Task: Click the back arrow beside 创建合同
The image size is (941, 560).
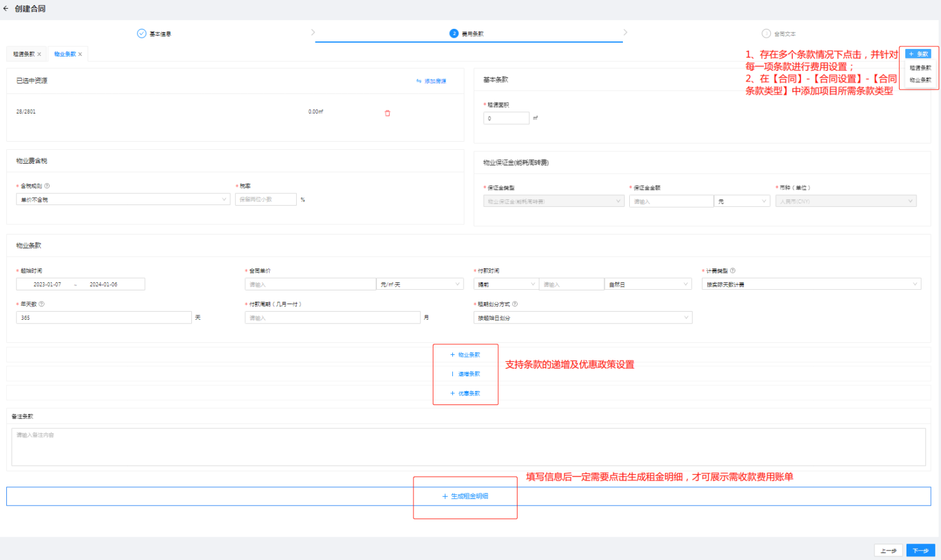Action: point(6,9)
